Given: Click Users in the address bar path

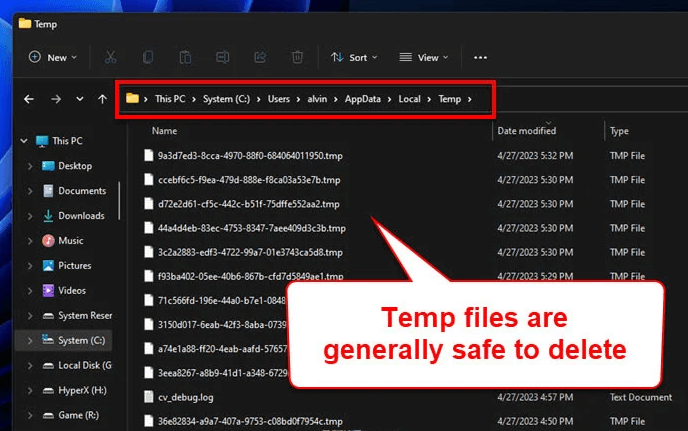Looking at the screenshot, I should tap(278, 99).
